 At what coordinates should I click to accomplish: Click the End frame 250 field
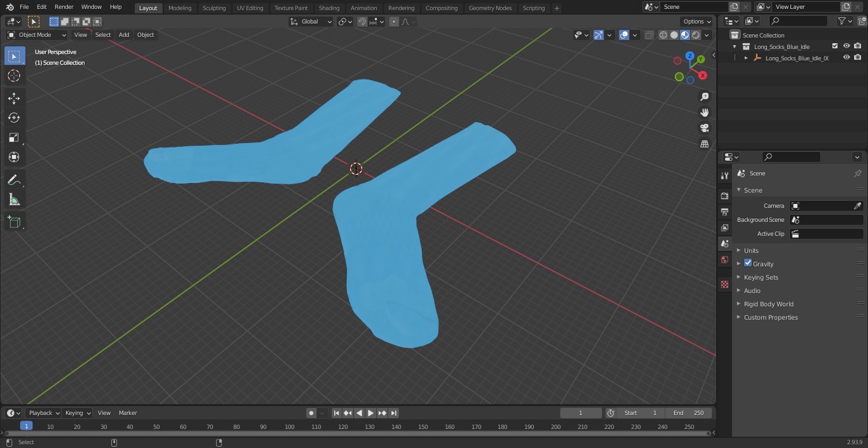pos(689,413)
